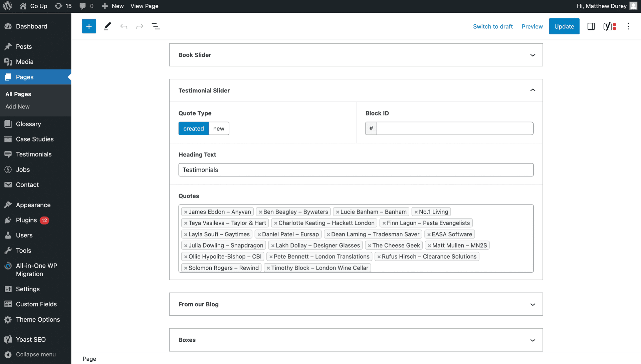Toggle the settings sidebar panel icon
The height and width of the screenshot is (364, 641).
pos(591,26)
